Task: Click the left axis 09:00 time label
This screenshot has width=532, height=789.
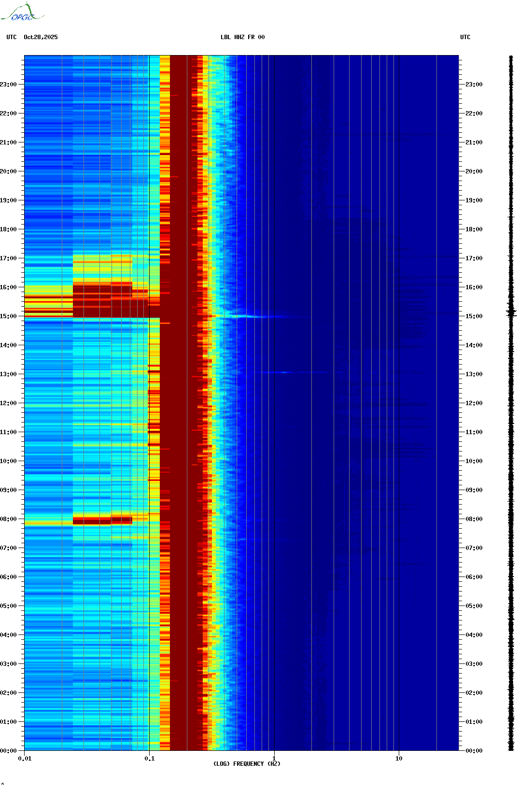Action: (8, 490)
